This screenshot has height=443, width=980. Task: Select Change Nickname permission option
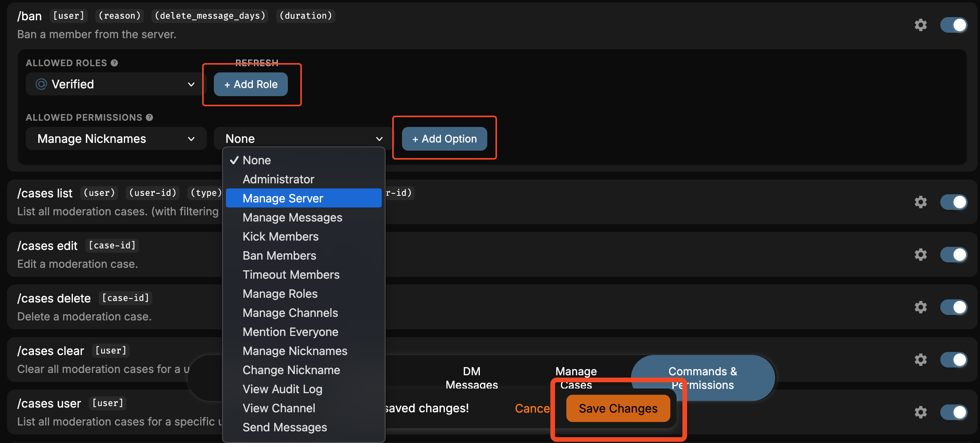click(x=303, y=370)
